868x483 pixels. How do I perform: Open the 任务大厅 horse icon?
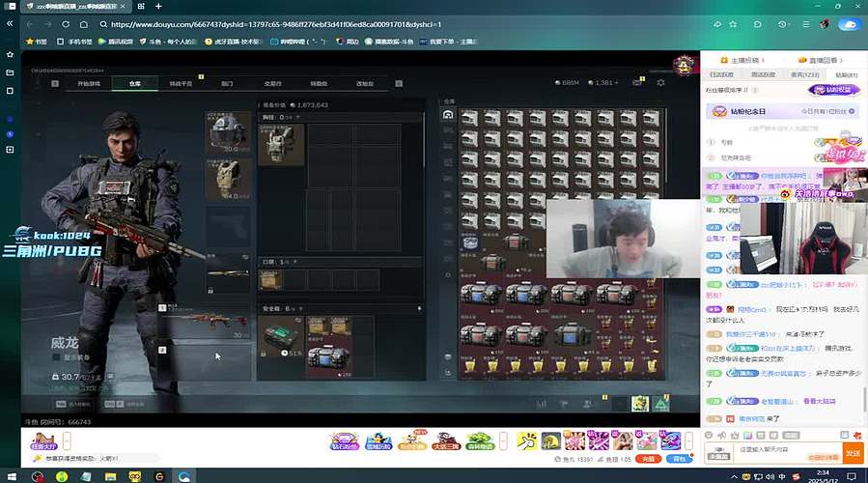[x=44, y=440]
